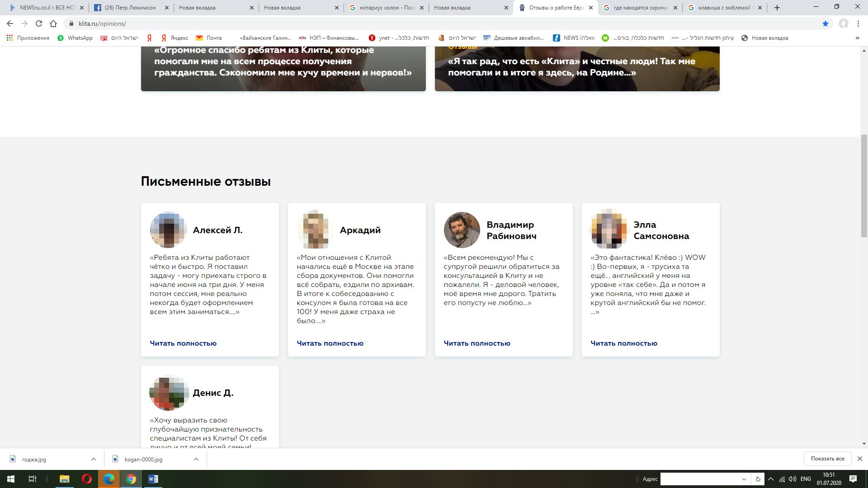Read Владимир Рабинович review in full

pos(477,343)
